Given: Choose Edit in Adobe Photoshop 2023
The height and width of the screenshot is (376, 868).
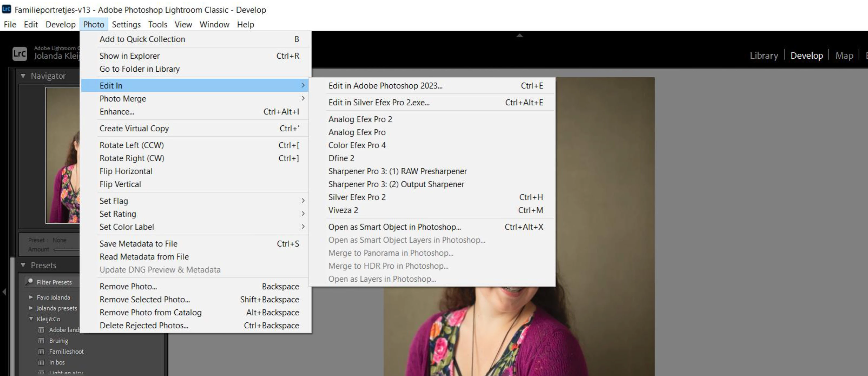Looking at the screenshot, I should click(x=385, y=86).
